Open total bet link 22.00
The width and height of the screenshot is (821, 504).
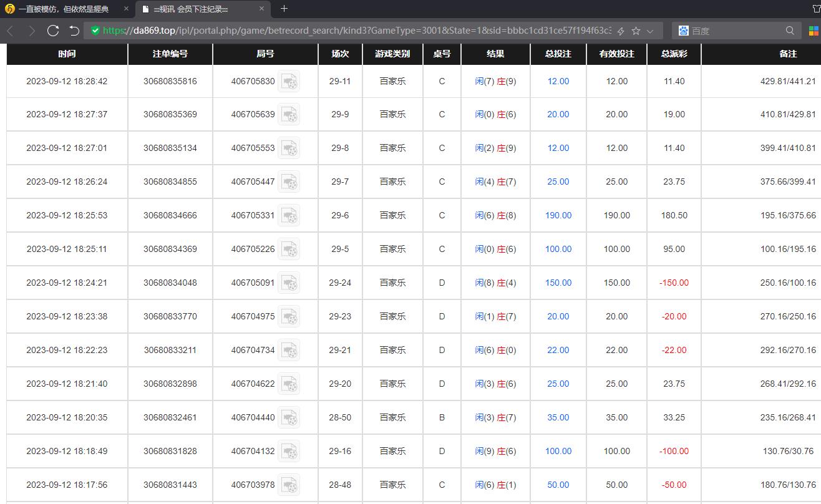(558, 351)
